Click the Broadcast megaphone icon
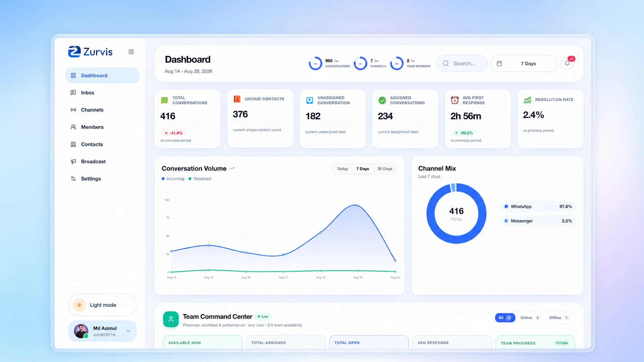The width and height of the screenshot is (644, 362). pyautogui.click(x=73, y=162)
